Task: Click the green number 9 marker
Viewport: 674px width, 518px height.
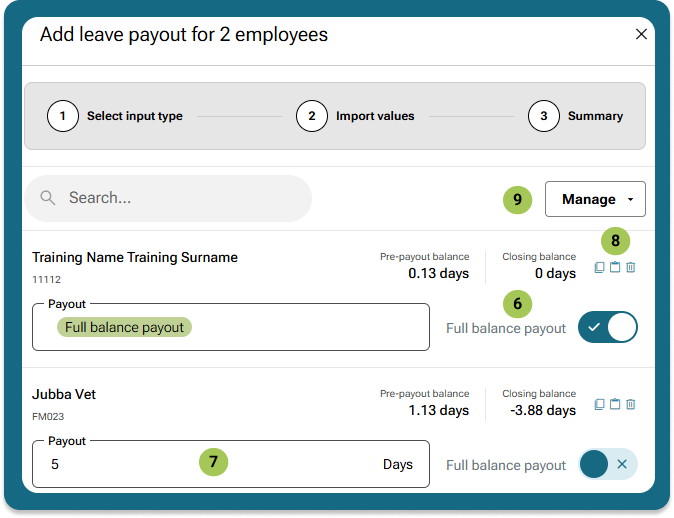Action: [x=517, y=199]
